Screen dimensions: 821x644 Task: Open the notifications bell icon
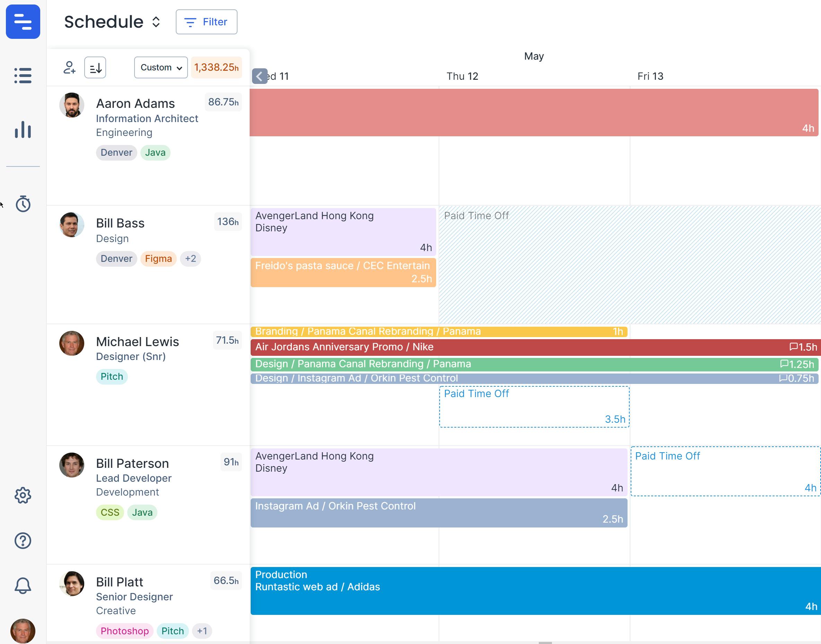click(x=23, y=585)
